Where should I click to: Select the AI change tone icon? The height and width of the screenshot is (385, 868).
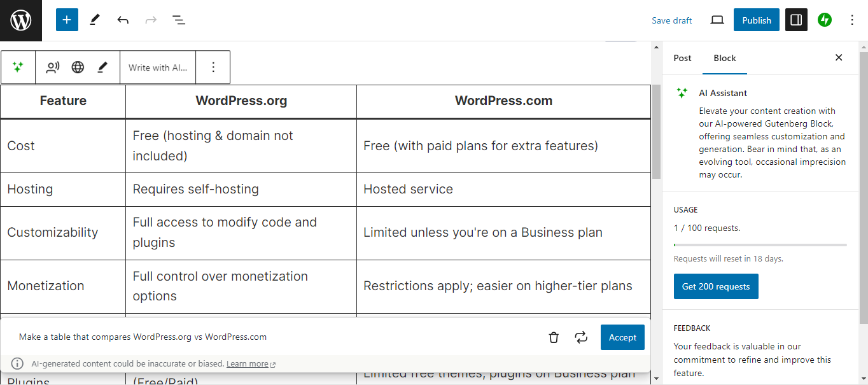(x=52, y=67)
